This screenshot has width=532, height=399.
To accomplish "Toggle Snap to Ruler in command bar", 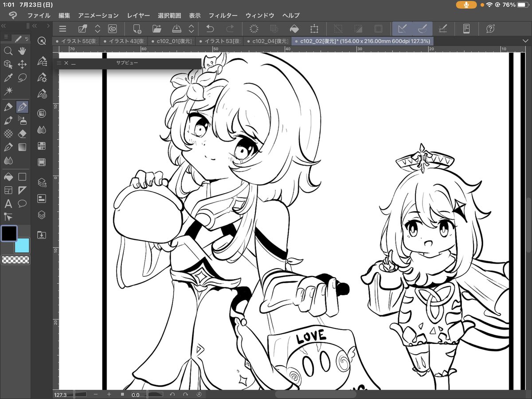I will [x=403, y=29].
